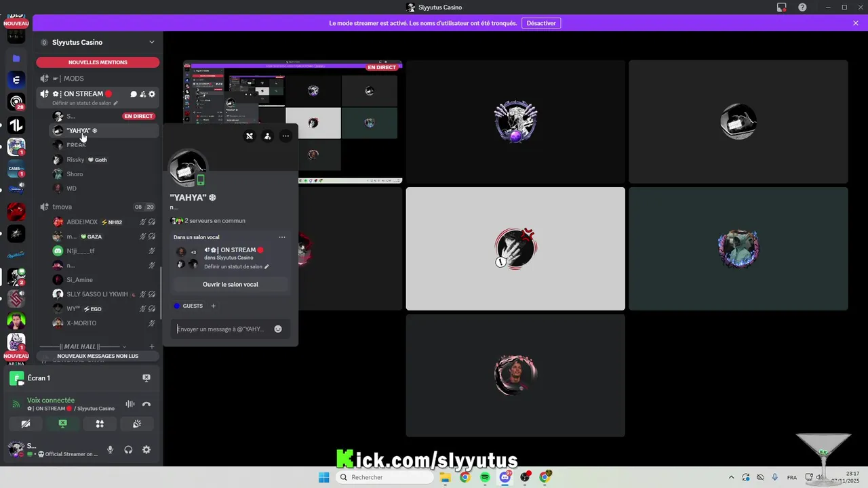Click Windows taskbar search box

tap(384, 477)
